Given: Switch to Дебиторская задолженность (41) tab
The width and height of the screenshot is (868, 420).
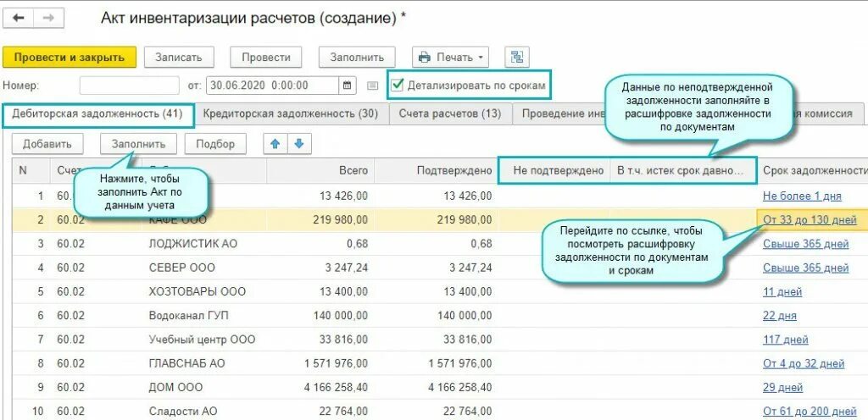Looking at the screenshot, I should pyautogui.click(x=97, y=113).
